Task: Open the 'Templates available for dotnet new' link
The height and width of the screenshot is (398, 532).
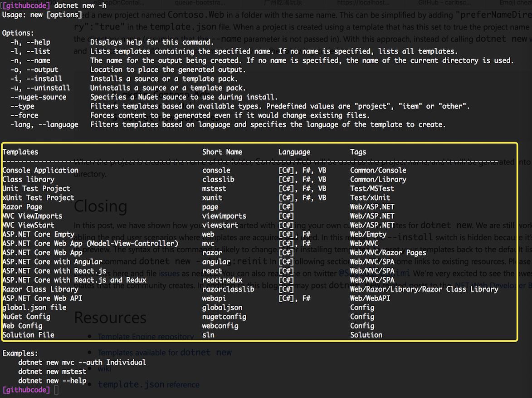Action: (x=164, y=353)
